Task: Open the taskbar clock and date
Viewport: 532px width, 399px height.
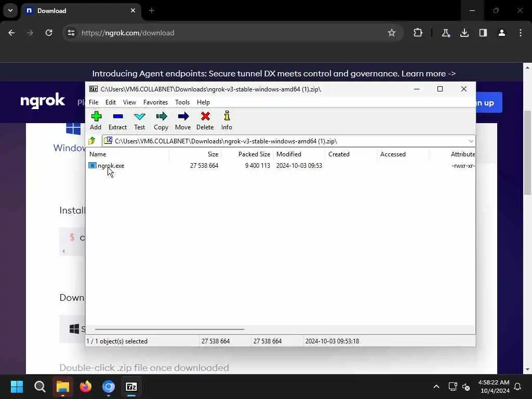Action: pyautogui.click(x=494, y=387)
